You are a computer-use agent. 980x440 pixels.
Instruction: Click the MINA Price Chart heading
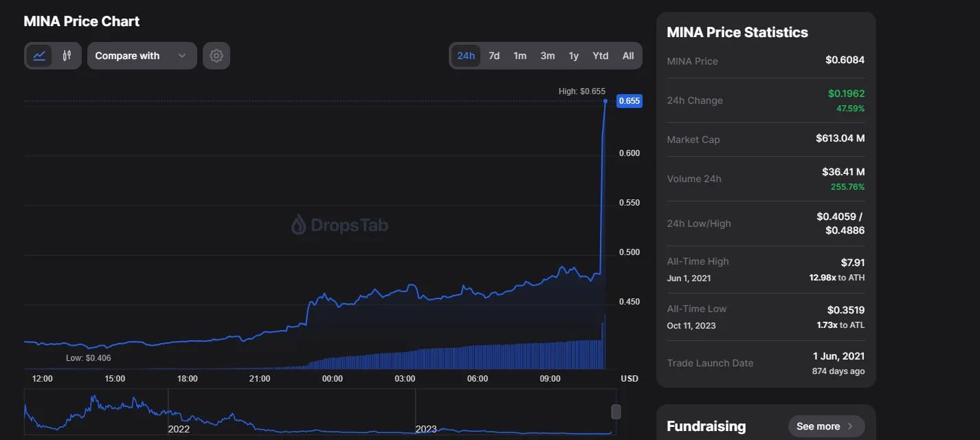pos(82,21)
